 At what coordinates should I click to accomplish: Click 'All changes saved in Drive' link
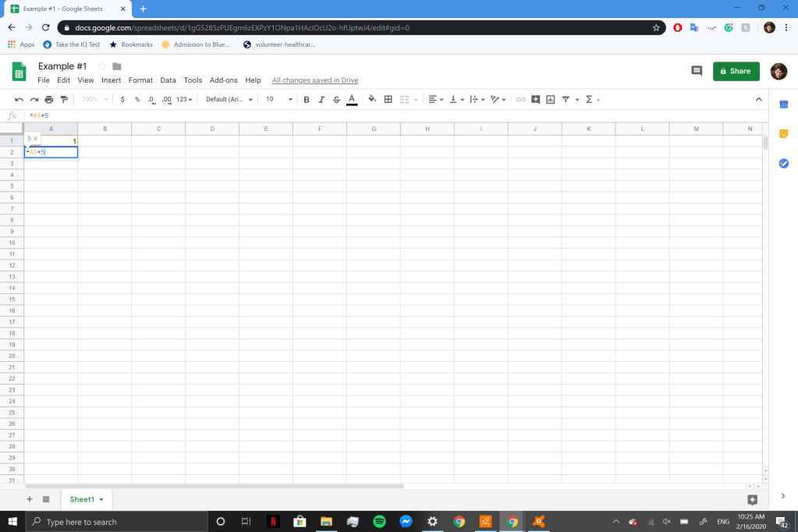[314, 80]
